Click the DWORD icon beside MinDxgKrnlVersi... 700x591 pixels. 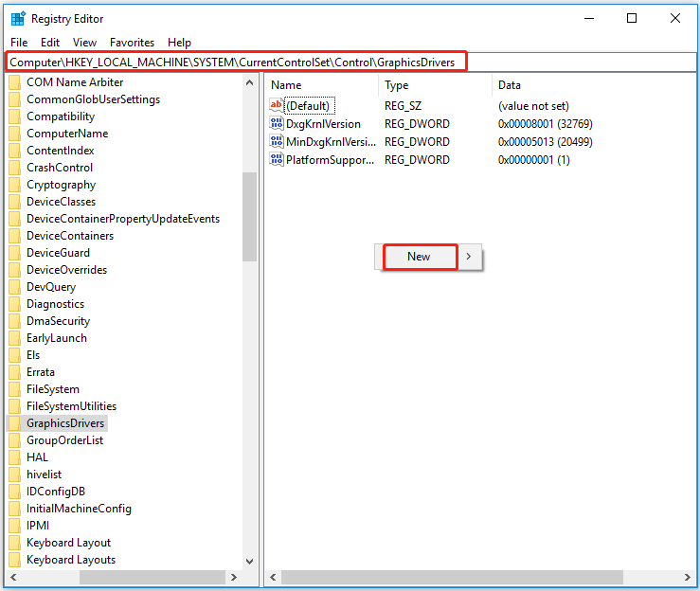(277, 141)
